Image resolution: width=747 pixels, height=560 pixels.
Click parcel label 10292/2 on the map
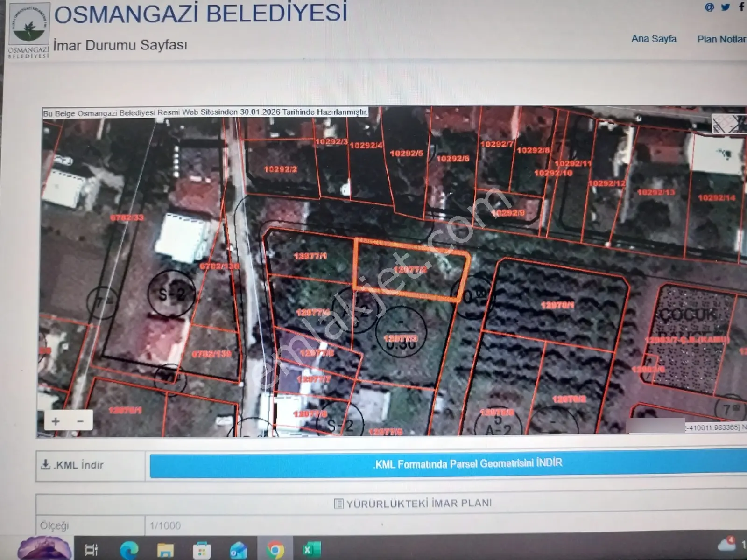(280, 169)
